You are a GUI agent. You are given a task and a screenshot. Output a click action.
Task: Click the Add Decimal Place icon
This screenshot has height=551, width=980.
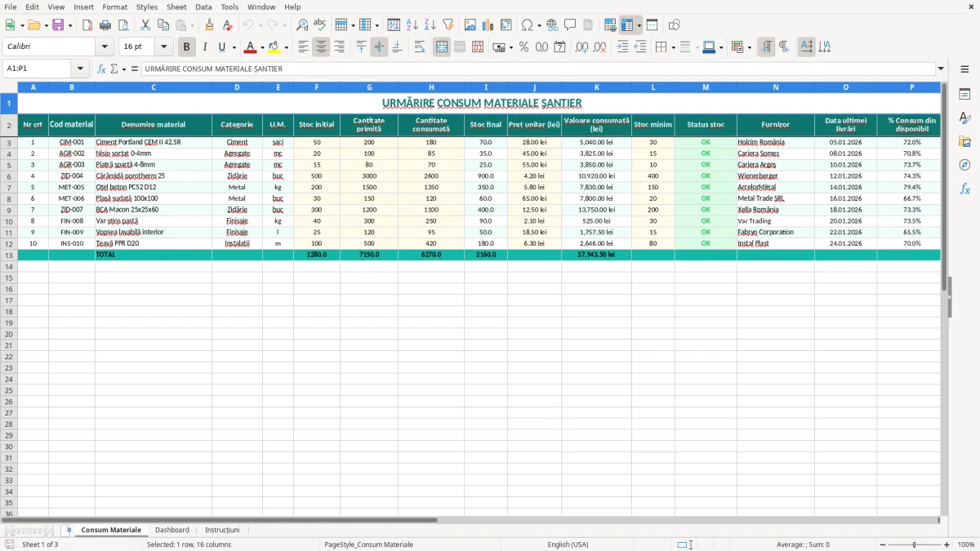(x=581, y=47)
